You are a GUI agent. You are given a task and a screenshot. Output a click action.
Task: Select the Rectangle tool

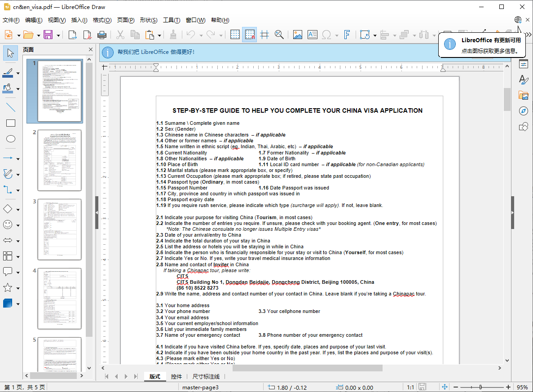pyautogui.click(x=11, y=123)
